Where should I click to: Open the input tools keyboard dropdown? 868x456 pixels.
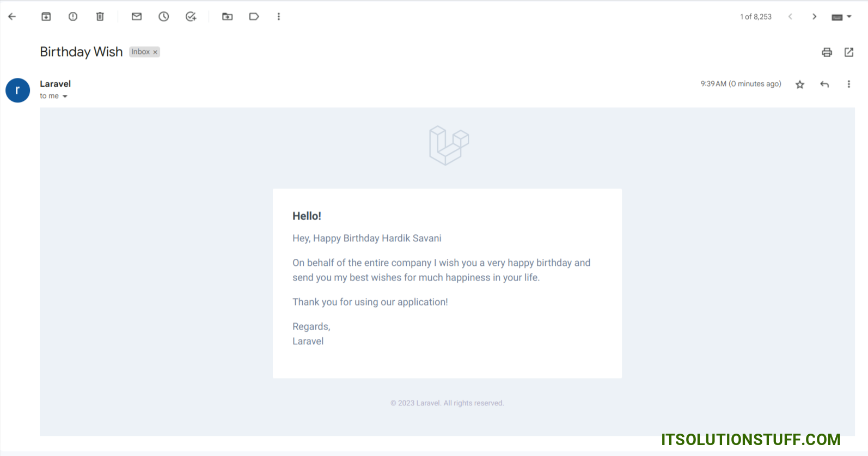841,17
